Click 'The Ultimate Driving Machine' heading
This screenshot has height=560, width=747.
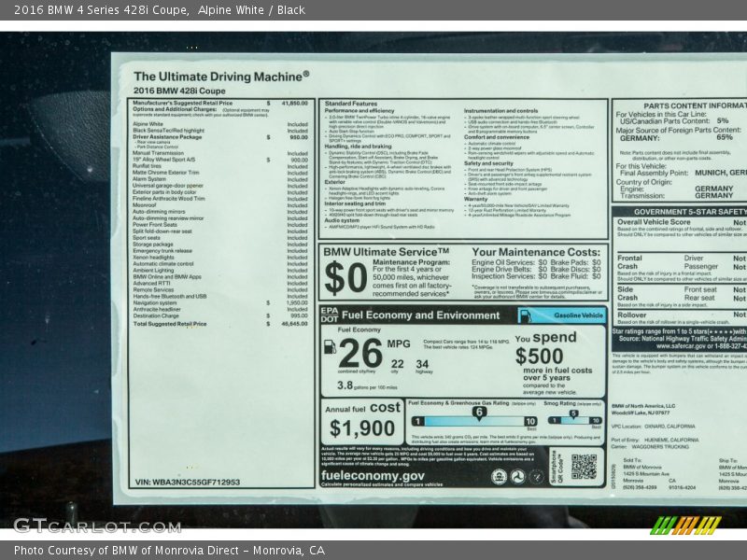[x=221, y=77]
